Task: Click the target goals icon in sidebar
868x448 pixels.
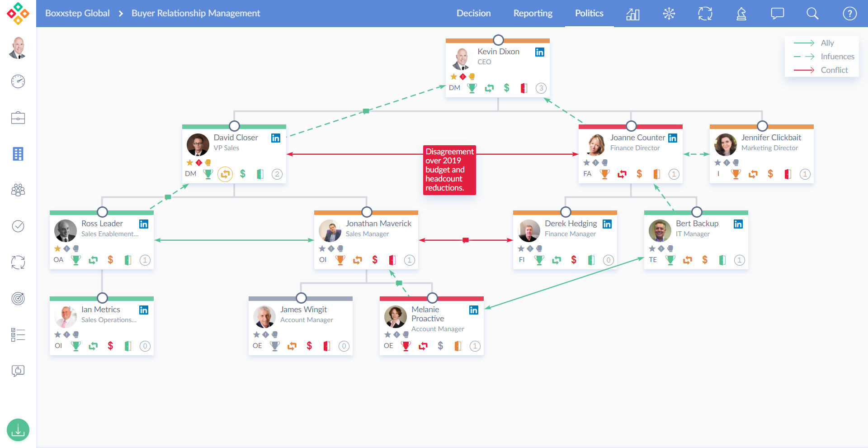Action: (18, 298)
